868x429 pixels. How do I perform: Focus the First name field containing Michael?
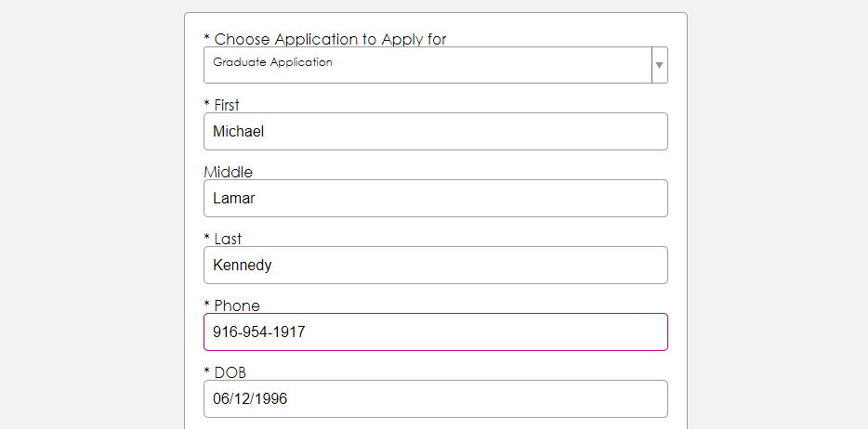(x=435, y=131)
